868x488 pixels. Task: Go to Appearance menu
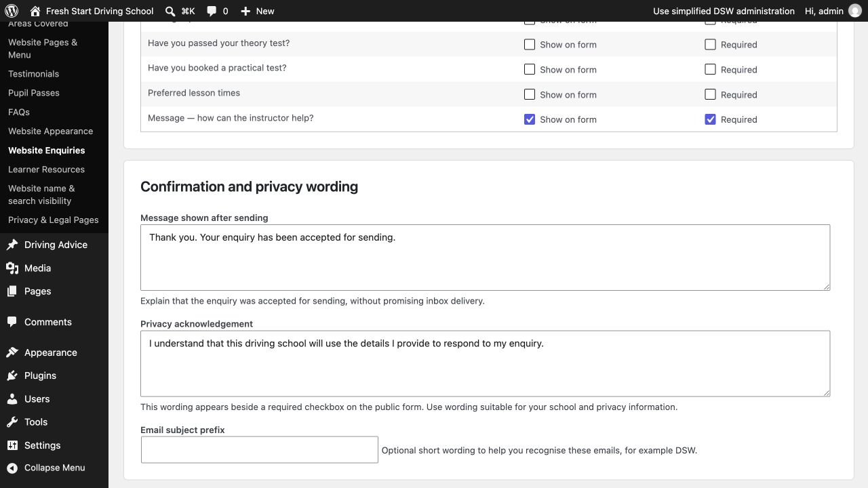coord(50,352)
